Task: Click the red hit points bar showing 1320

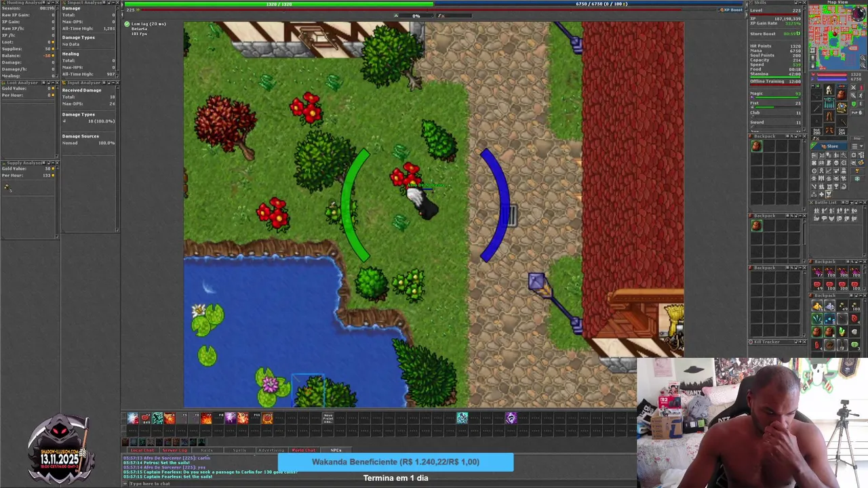Action: pos(832,75)
